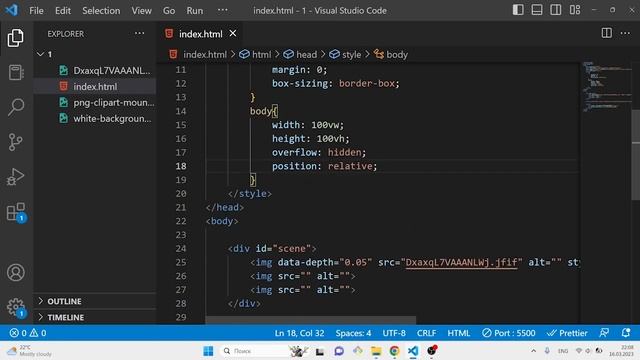This screenshot has height=360, width=640.
Task: Open the Selection menu
Action: 101,11
